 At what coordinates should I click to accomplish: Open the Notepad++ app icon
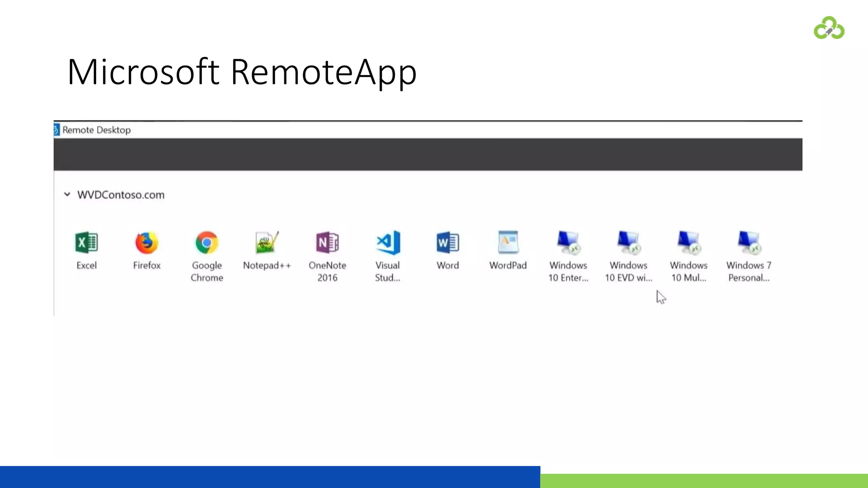pyautogui.click(x=267, y=243)
